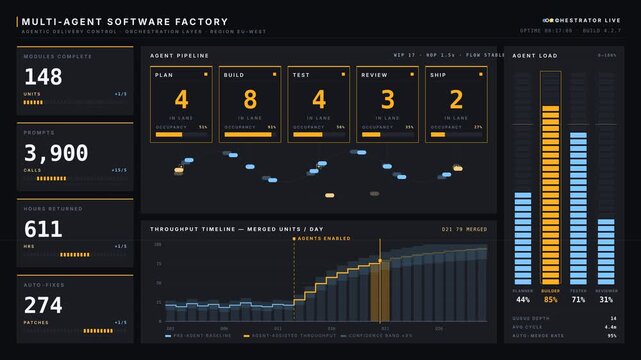Click the Orchestrator Live status dots
Viewport: 641px width, 360px height.
(x=548, y=20)
